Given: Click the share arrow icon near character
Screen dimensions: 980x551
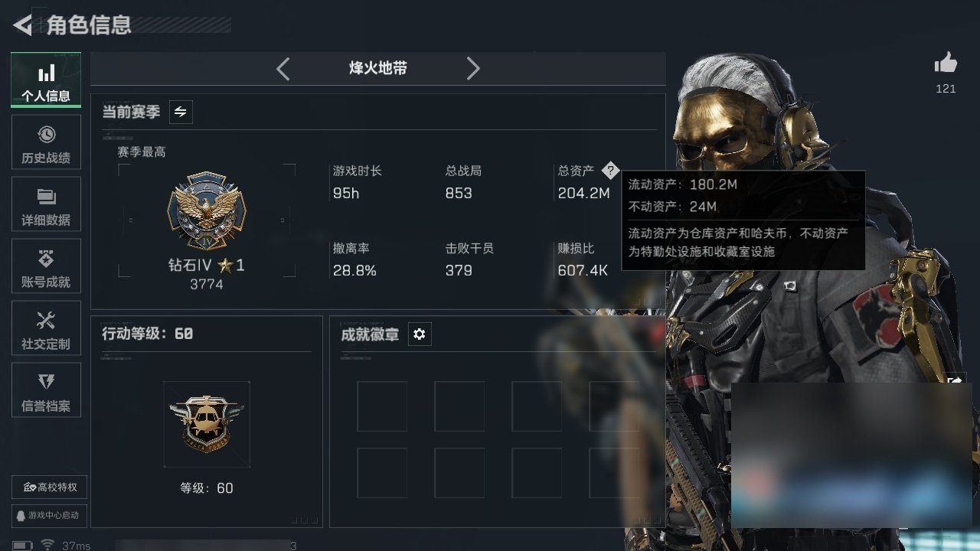Looking at the screenshot, I should point(956,381).
